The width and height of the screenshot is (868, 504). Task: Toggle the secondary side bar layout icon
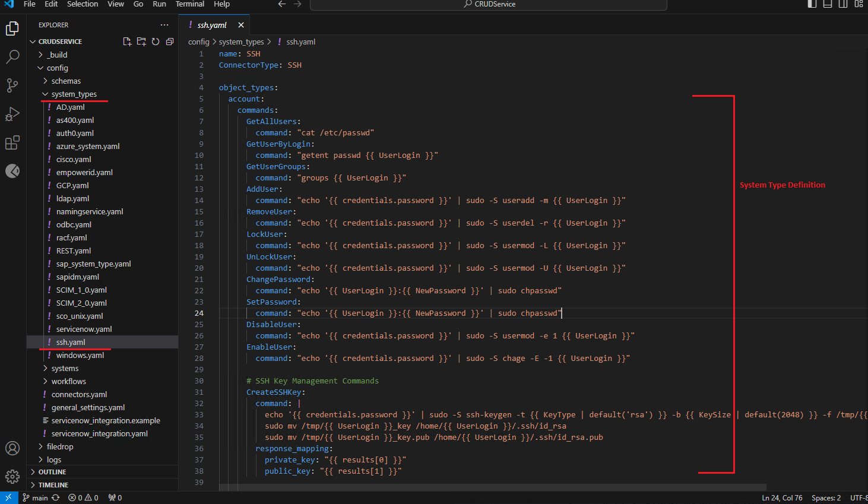coord(843,4)
